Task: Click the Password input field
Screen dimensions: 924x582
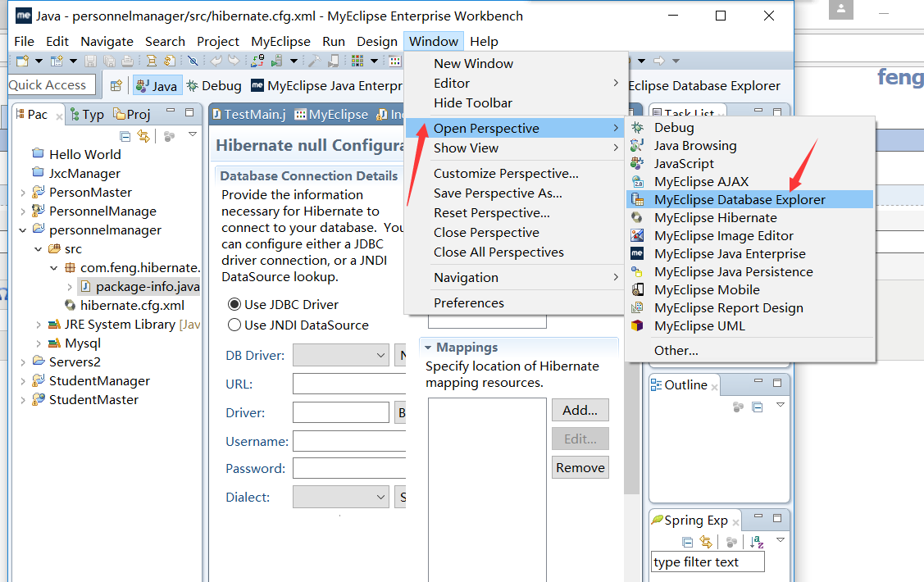Action: click(349, 468)
